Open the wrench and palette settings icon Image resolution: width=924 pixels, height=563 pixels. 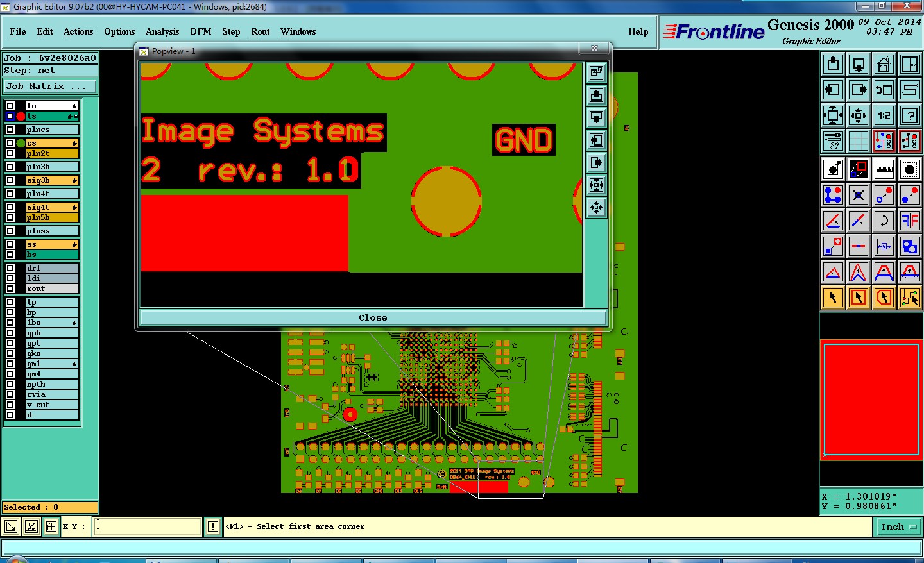point(833,141)
